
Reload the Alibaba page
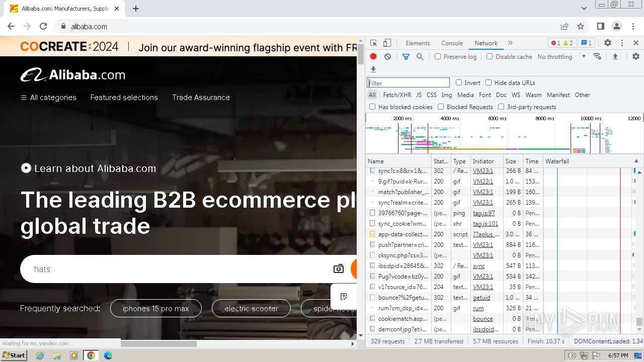43,27
